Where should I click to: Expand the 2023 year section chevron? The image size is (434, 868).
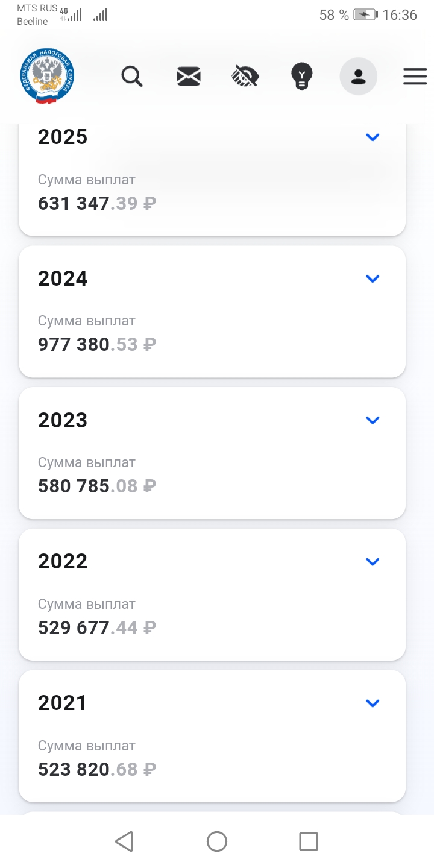point(373,420)
